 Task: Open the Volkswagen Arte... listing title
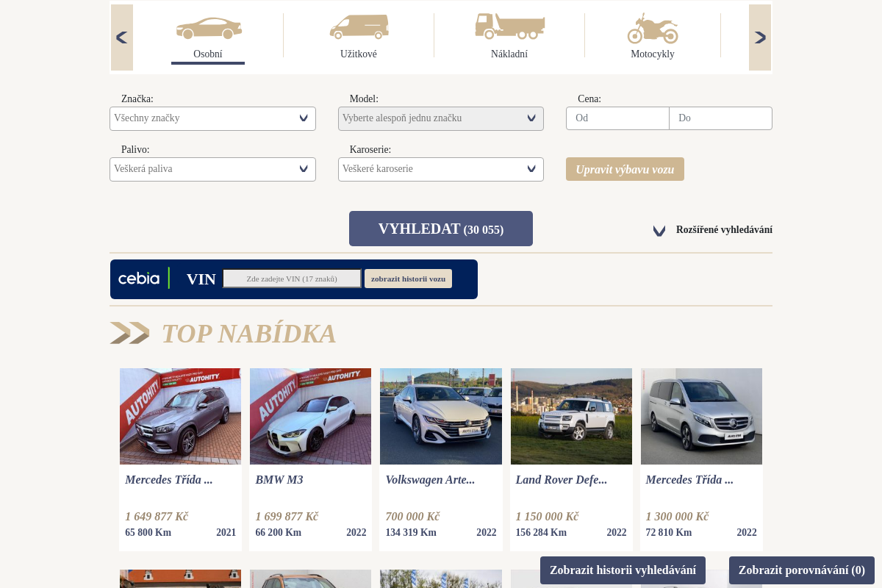[430, 480]
